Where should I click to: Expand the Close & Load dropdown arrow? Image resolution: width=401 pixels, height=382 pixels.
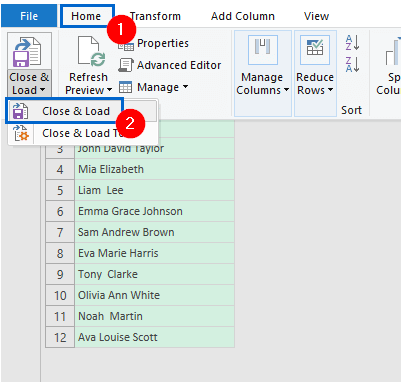point(42,90)
